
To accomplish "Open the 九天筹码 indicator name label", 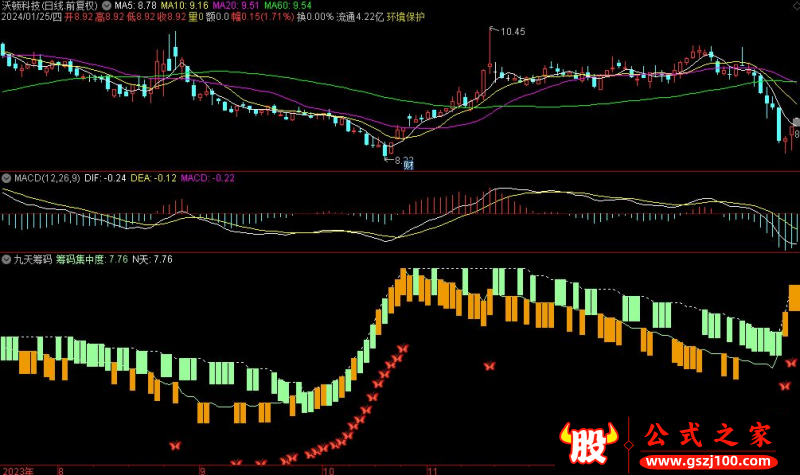I will pos(34,259).
